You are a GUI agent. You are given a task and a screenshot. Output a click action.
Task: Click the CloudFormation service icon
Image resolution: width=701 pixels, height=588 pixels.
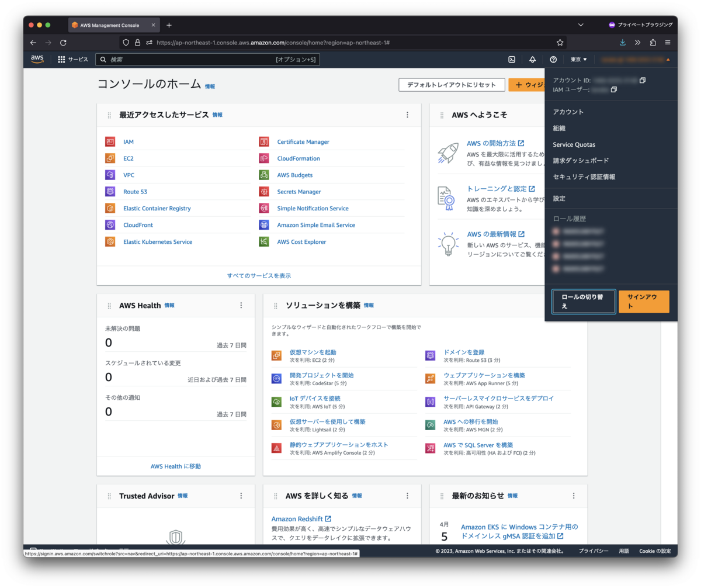264,158
